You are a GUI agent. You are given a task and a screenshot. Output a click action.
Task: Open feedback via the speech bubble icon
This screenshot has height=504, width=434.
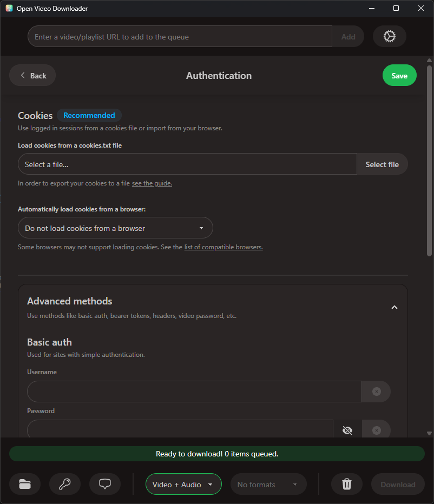(104, 484)
